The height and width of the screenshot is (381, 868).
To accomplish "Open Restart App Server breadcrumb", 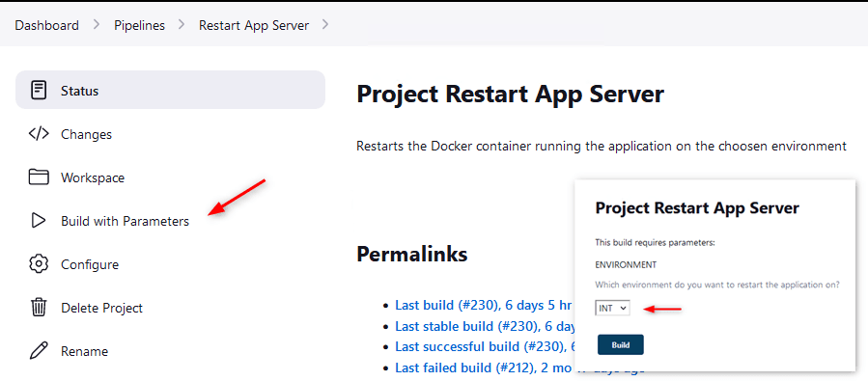I will click(x=254, y=25).
